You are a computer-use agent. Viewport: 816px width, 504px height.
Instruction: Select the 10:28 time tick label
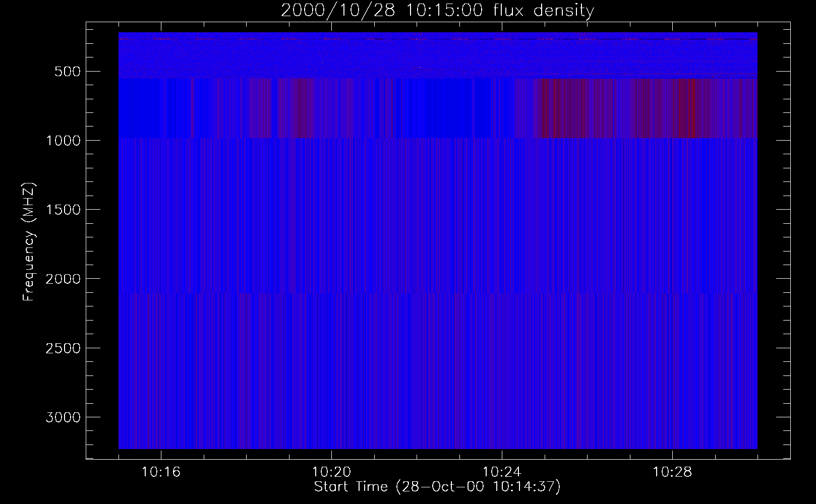pos(672,472)
